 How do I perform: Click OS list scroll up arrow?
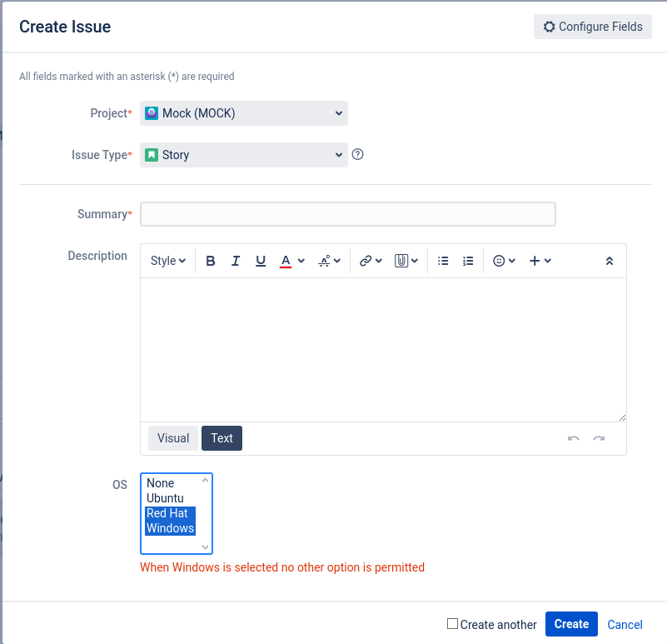click(205, 481)
